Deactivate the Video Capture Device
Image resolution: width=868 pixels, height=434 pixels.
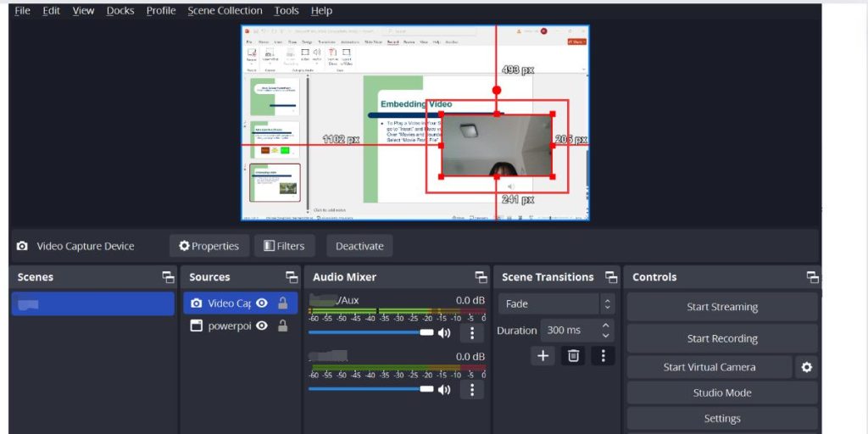(x=359, y=246)
